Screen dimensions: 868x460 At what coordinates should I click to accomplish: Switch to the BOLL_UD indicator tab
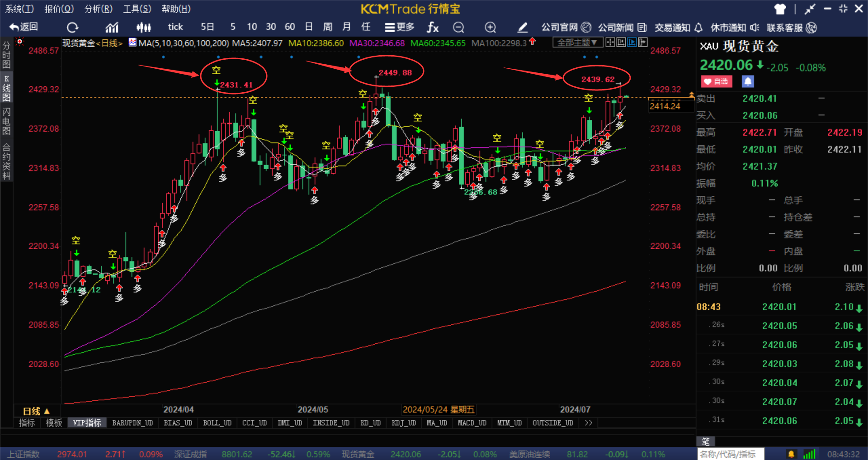[x=217, y=423]
